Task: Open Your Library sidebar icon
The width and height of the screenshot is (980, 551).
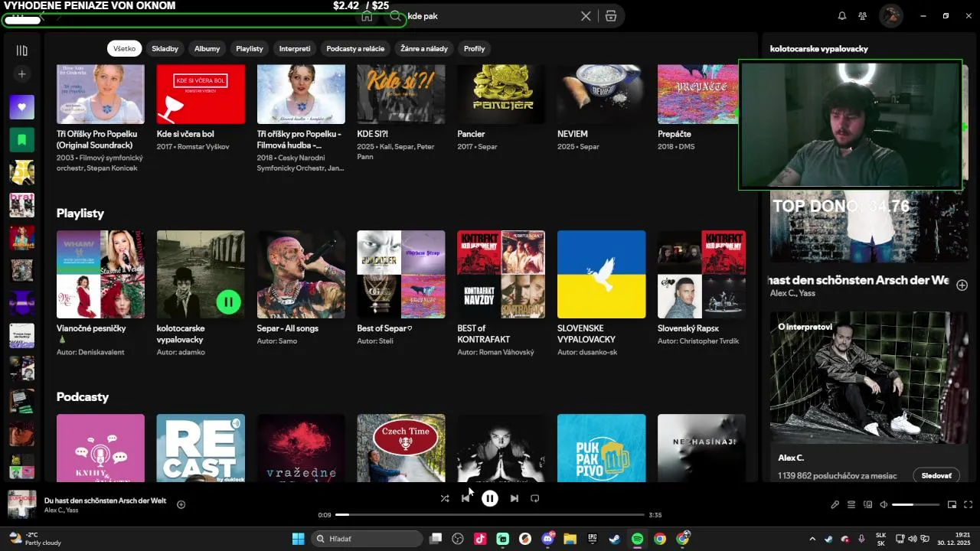Action: click(21, 51)
